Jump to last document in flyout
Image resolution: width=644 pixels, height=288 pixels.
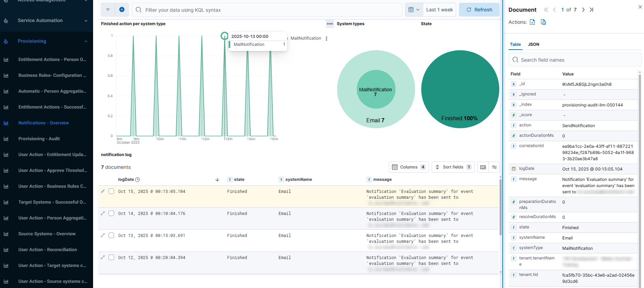[591, 10]
